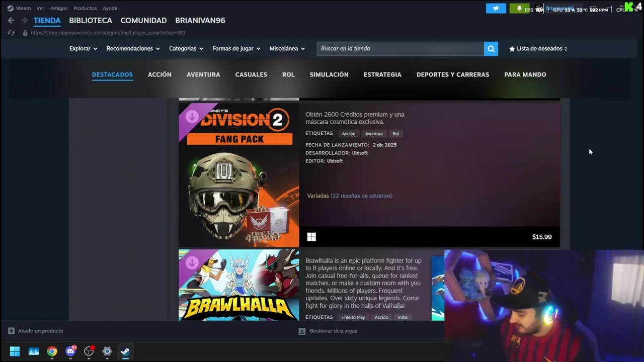Click the Steam taskbar icon

pyautogui.click(x=125, y=351)
